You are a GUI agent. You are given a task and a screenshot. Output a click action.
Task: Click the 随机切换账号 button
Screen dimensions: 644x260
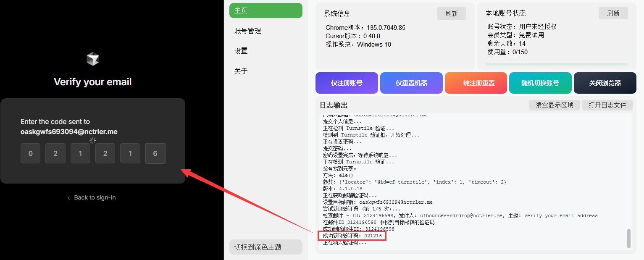(x=540, y=83)
